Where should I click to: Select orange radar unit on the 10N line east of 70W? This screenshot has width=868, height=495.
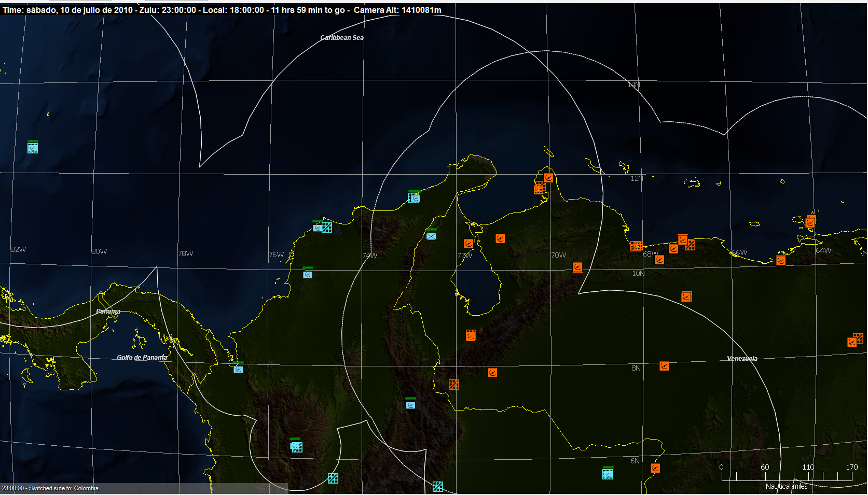point(577,267)
